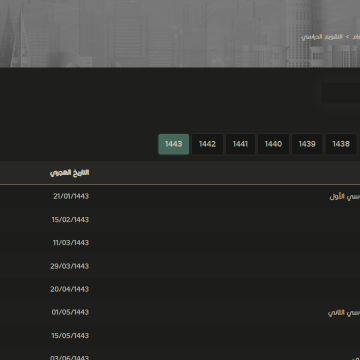Select the 15/02/1443 date cell
The width and height of the screenshot is (360, 360).
pos(70,220)
